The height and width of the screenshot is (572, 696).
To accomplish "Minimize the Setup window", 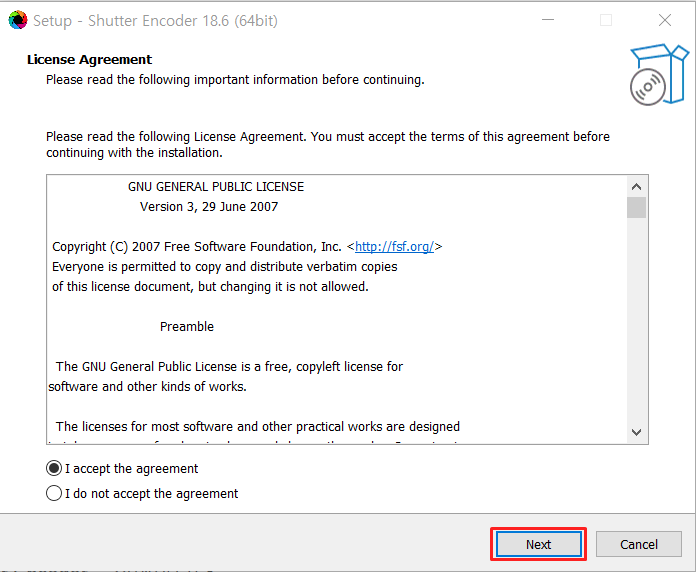I will click(x=548, y=20).
